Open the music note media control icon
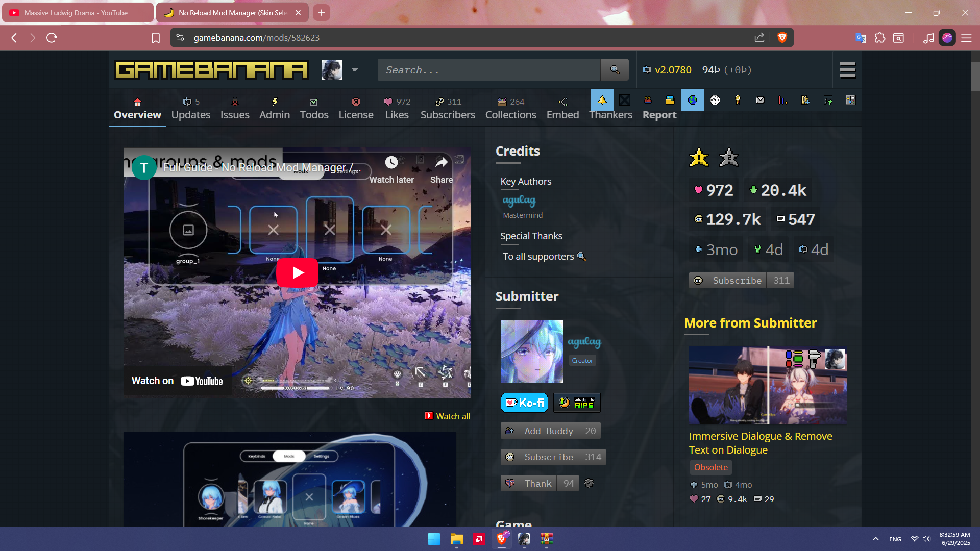This screenshot has width=980, height=551. coord(928,38)
